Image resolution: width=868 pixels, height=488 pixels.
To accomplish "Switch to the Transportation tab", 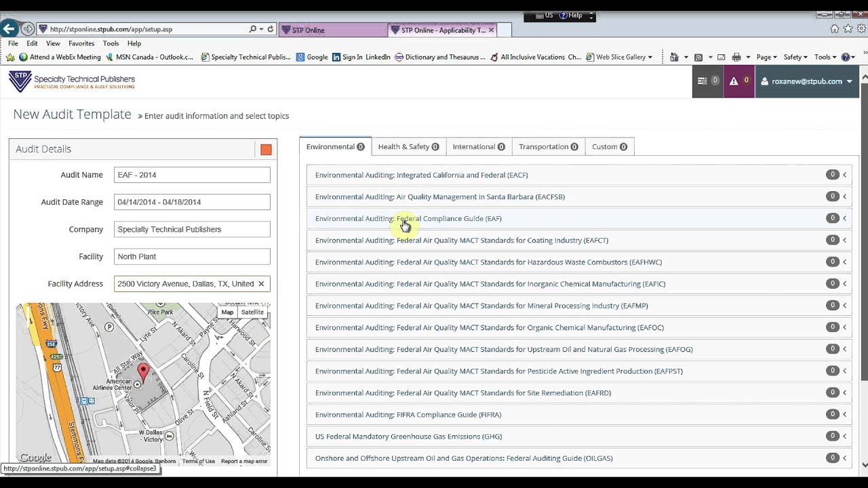I will (548, 146).
